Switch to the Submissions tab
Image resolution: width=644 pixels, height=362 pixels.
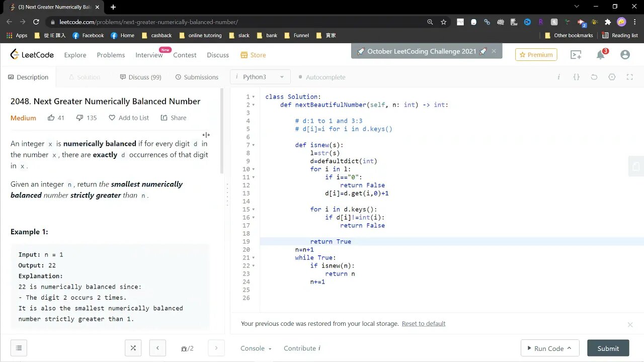[197, 77]
